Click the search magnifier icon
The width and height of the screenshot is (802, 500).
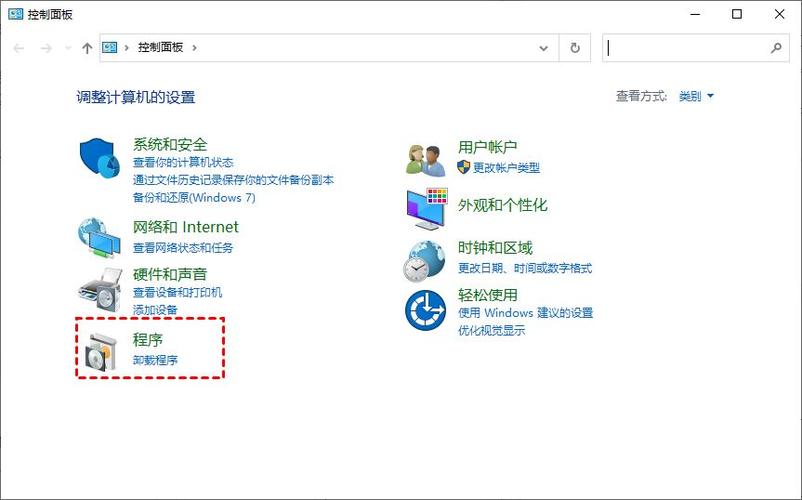(776, 48)
